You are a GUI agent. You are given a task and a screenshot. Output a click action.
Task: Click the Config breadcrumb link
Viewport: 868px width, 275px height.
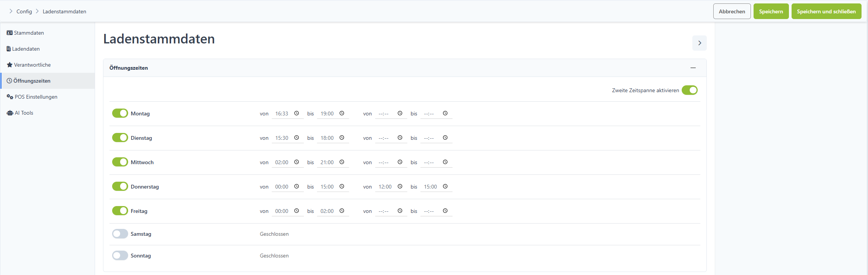24,11
